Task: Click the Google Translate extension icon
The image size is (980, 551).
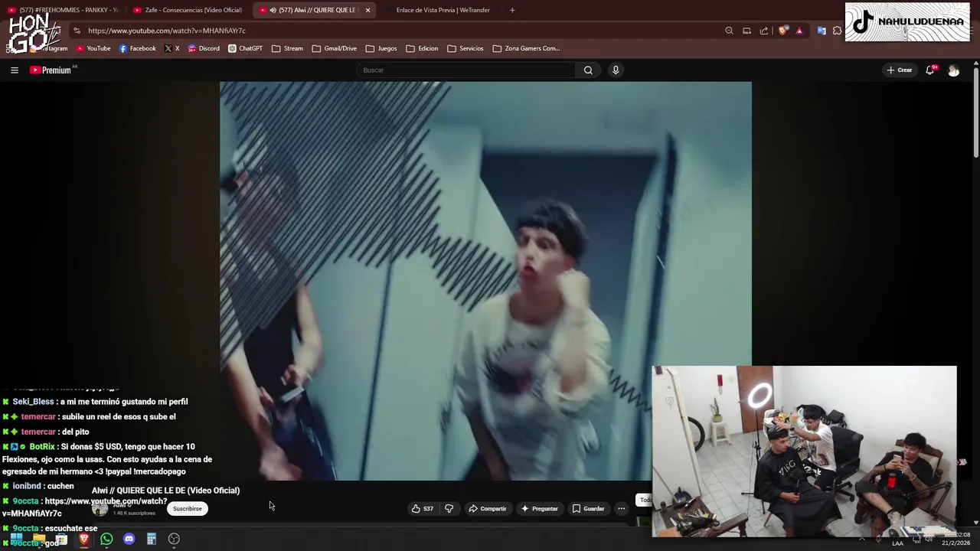Action: point(822,31)
